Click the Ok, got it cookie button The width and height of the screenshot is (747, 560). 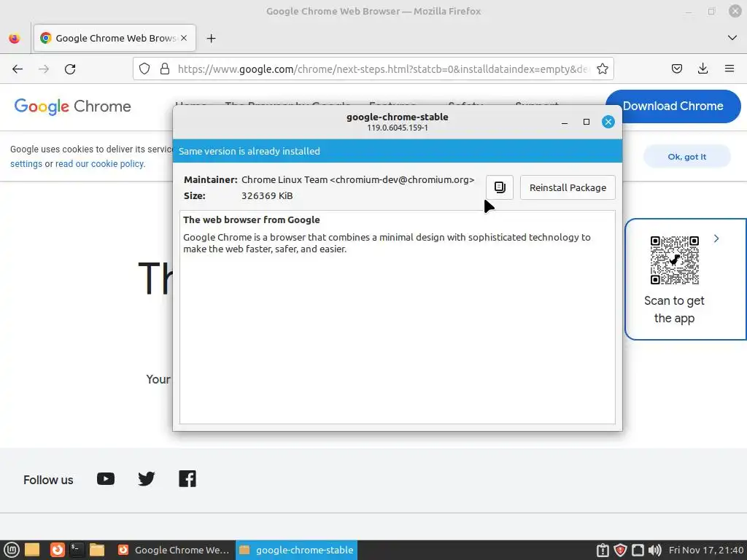[686, 157]
